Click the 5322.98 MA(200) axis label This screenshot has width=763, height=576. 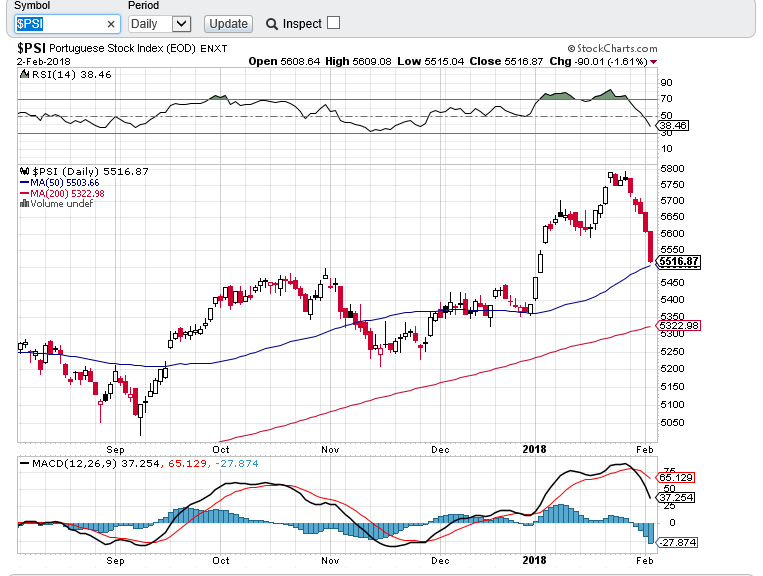point(679,325)
